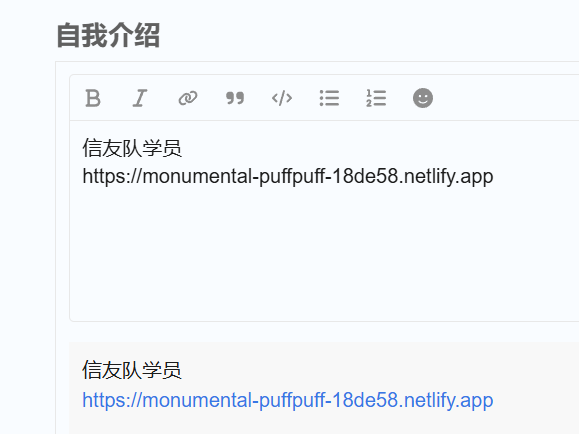Image resolution: width=579 pixels, height=434 pixels.
Task: Place cursor on 信友队学员 line in editor
Action: click(132, 148)
